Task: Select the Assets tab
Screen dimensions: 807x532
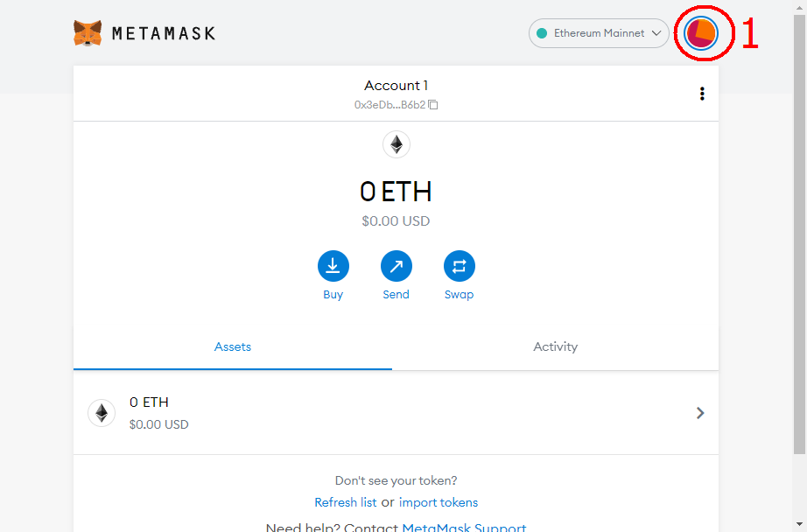Action: [x=233, y=346]
